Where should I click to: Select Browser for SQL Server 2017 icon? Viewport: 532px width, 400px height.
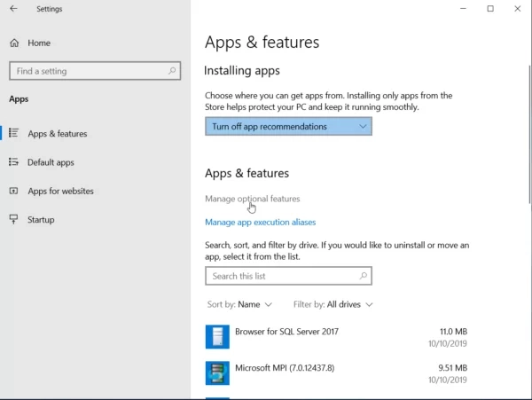point(217,336)
